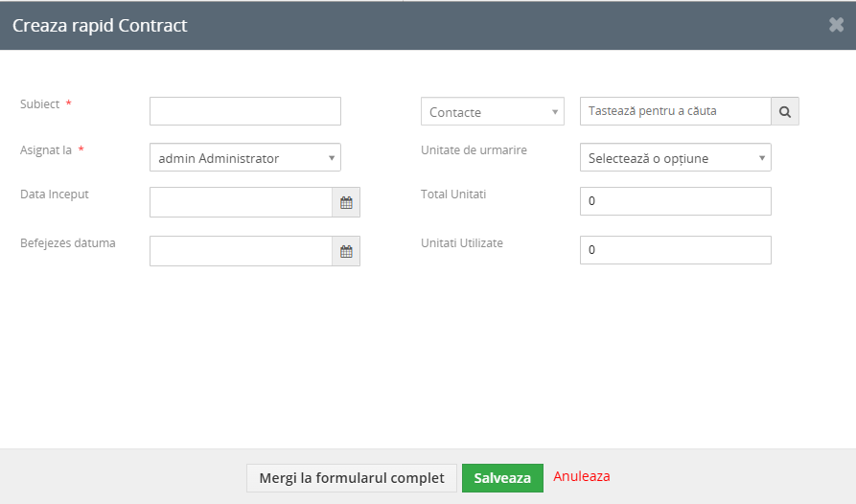
Task: Click the Unitate de urmarire label
Action: [474, 150]
